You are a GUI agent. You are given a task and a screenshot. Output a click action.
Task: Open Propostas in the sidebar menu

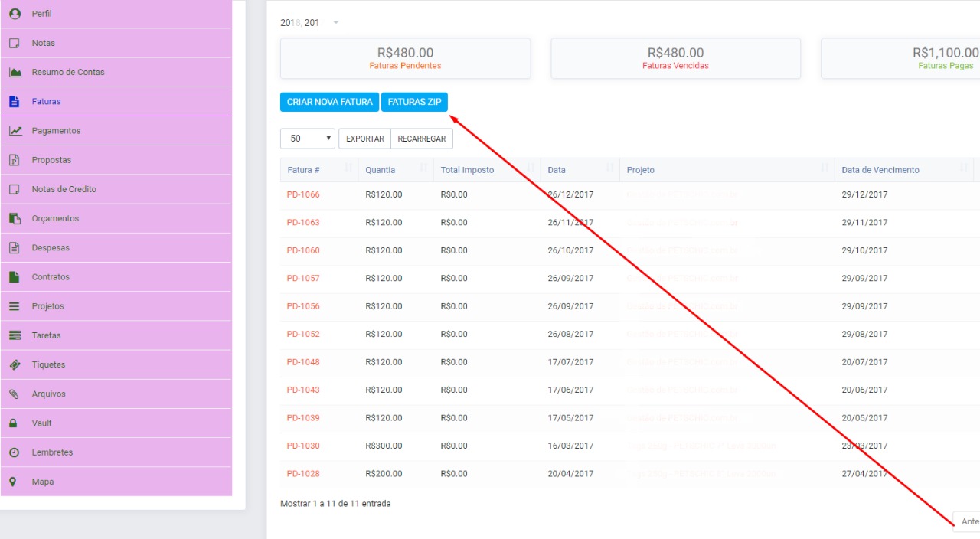point(51,160)
